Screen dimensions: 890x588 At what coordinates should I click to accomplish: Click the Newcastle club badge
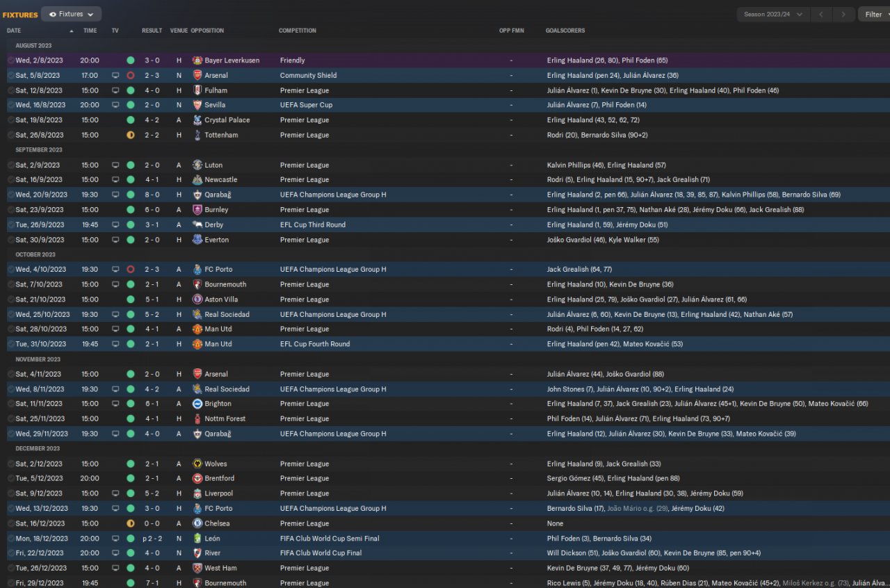(197, 180)
